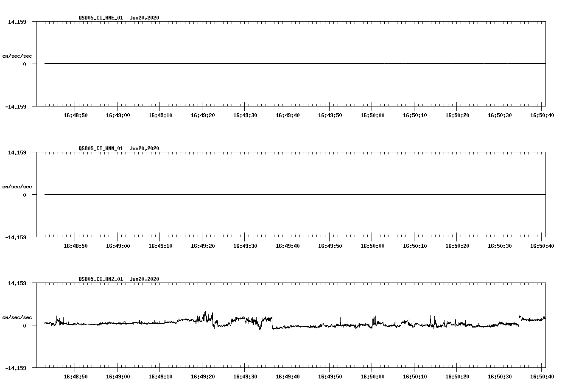Screen dimensions: 576x392
Task: Click the 0 axis value on HNZ plot
Action: 25,326
